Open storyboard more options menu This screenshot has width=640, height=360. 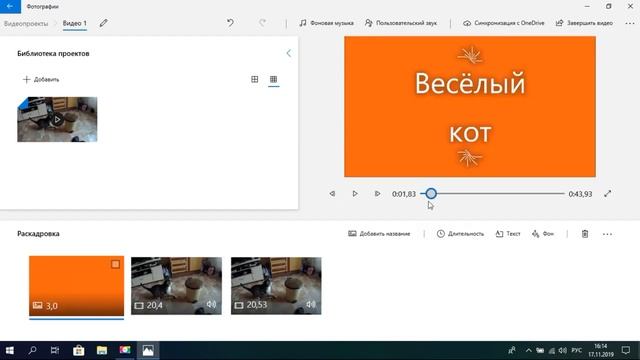pyautogui.click(x=607, y=234)
